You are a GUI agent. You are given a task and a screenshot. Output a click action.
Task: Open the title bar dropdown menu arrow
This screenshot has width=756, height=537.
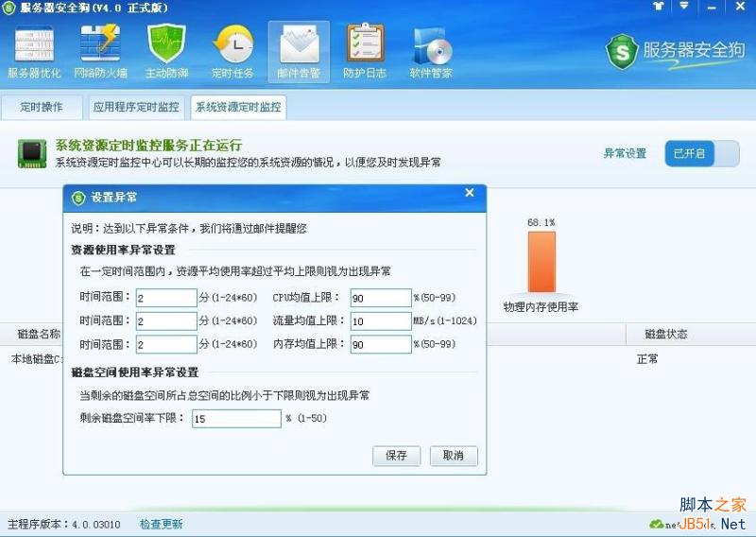[684, 6]
